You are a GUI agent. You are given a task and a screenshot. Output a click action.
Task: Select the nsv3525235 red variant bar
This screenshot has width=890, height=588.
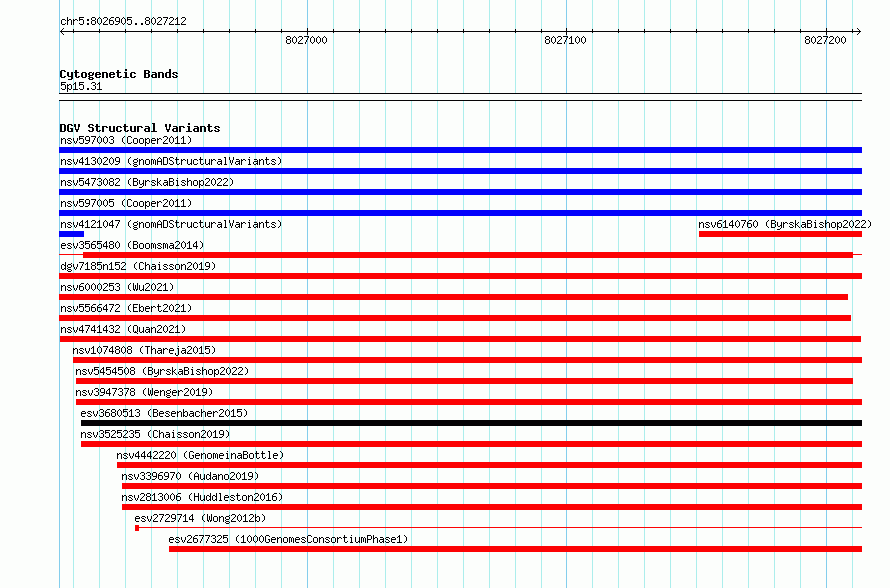[471, 444]
